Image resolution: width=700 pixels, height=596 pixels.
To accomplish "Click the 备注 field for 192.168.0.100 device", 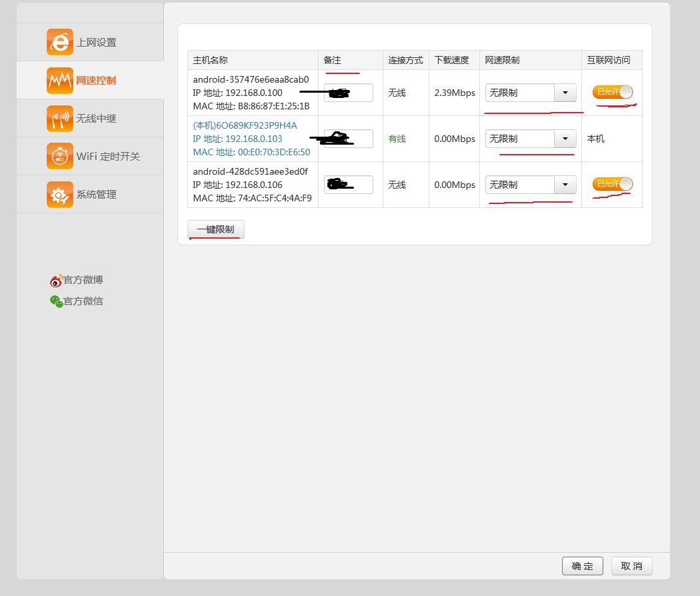I will (x=348, y=93).
